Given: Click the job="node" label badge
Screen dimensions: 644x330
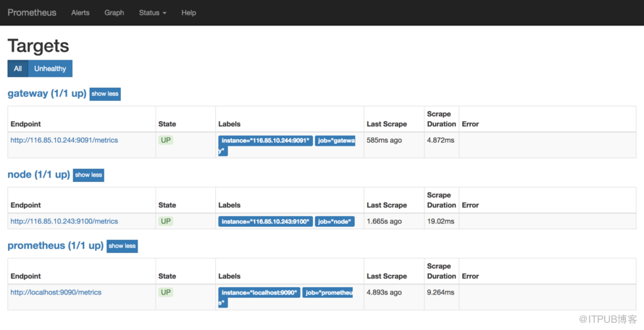Looking at the screenshot, I should (x=335, y=221).
